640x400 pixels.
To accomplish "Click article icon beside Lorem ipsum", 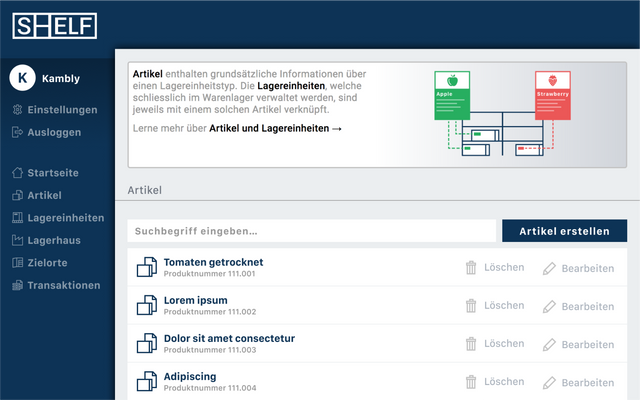I will pos(147,305).
